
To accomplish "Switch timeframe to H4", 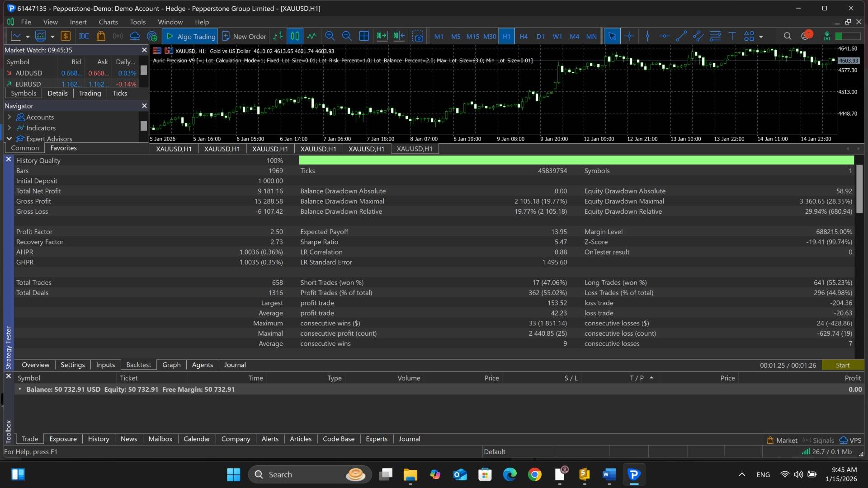I will 524,36.
